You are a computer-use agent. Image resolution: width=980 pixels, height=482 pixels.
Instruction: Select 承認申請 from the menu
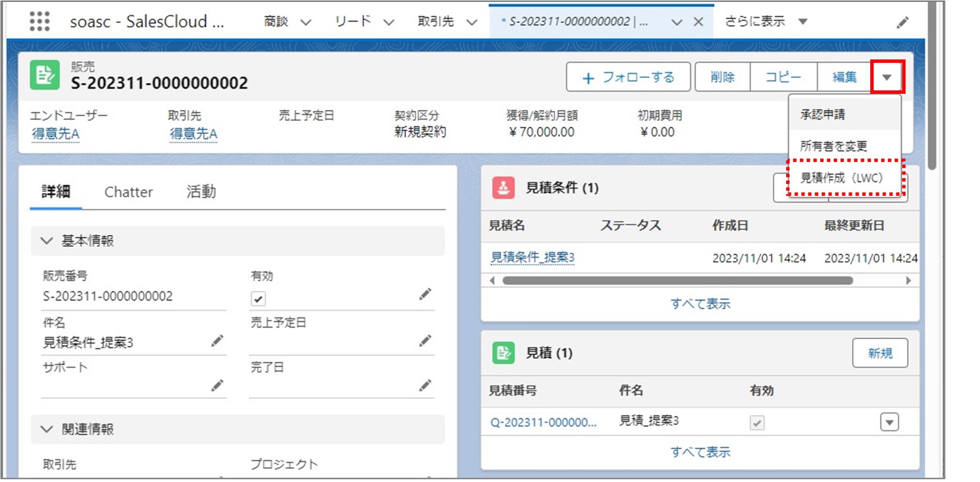845,114
